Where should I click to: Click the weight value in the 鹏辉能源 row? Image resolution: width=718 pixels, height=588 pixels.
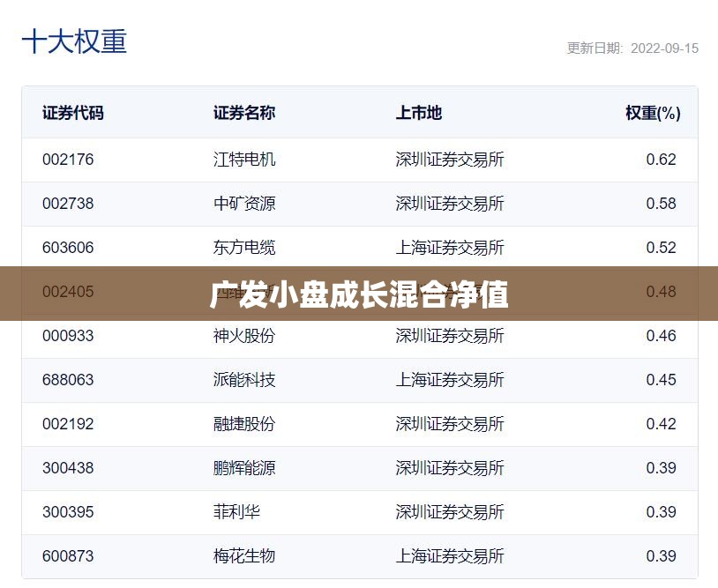pyautogui.click(x=661, y=468)
